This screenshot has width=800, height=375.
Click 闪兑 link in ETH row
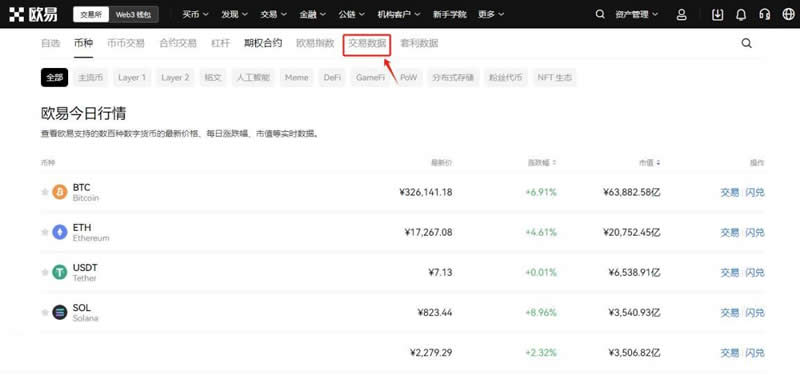(x=755, y=233)
